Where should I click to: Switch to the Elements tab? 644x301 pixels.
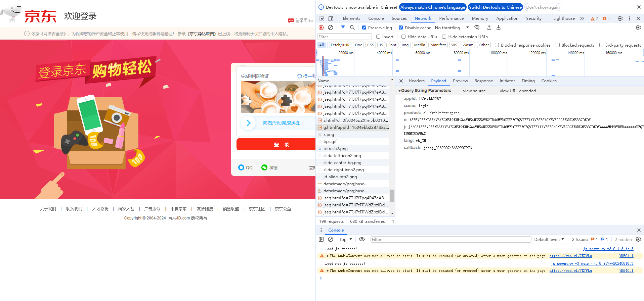coord(351,18)
